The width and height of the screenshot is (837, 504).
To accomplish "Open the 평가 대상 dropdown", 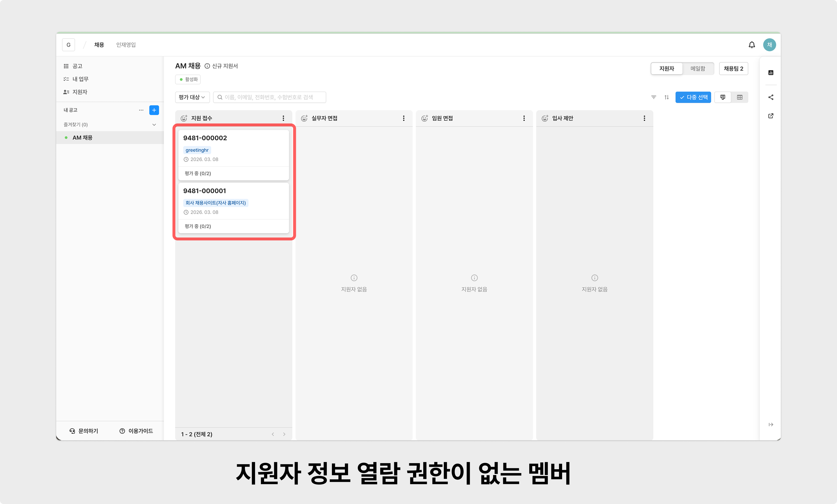I will pyautogui.click(x=192, y=98).
